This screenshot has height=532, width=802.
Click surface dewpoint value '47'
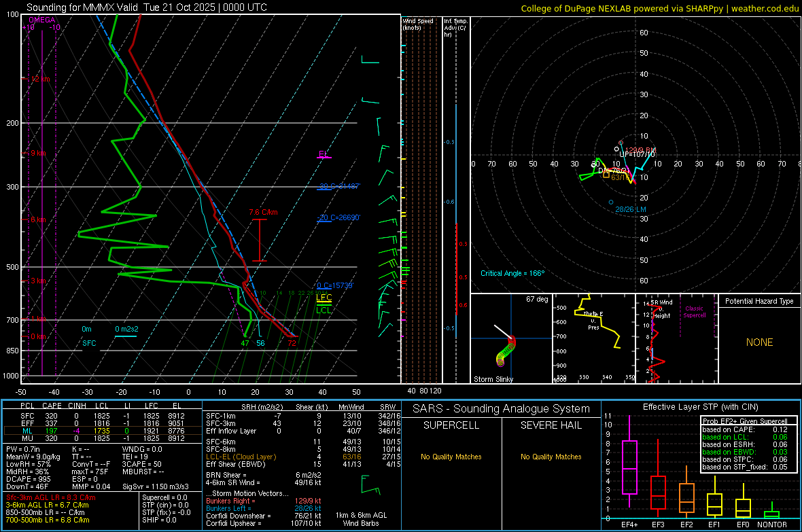245,343
